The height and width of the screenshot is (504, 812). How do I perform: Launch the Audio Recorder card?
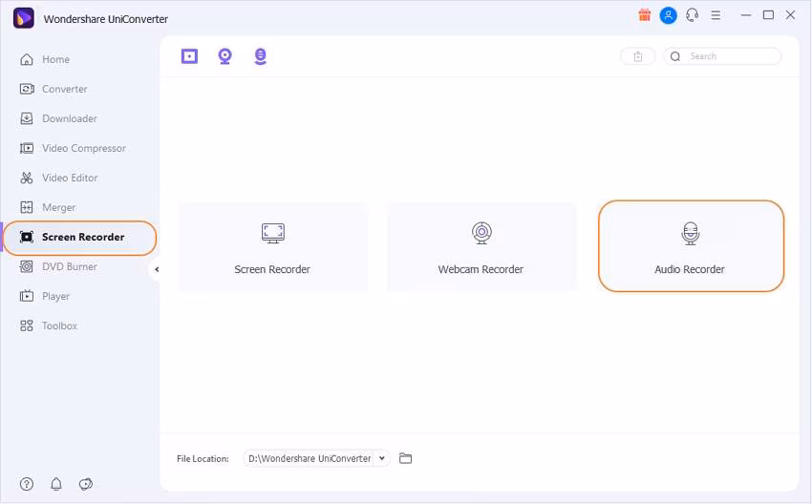[691, 246]
